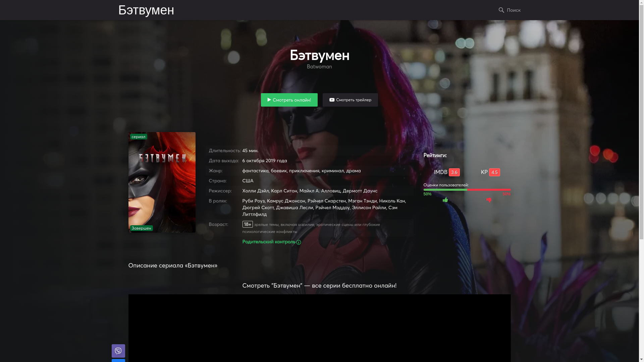This screenshot has width=644, height=362.
Task: Open the драма genre link
Action: (353, 171)
